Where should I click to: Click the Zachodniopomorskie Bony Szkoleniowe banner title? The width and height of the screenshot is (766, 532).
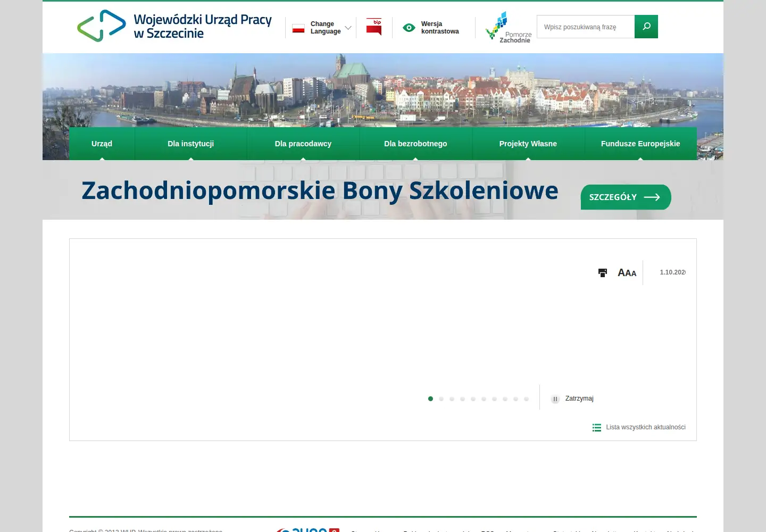[x=320, y=191]
